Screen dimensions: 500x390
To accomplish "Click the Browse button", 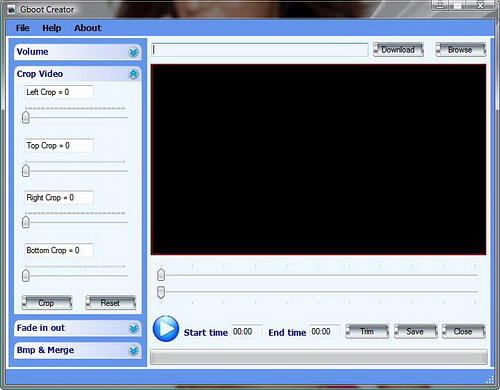I will pos(460,50).
